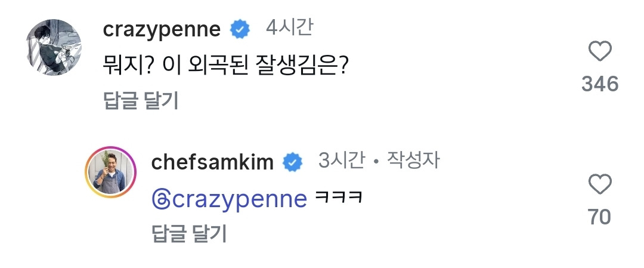The width and height of the screenshot is (644, 268).
Task: Click the comment text 뭐지? 이 외곡된 잘생김은?
Action: click(x=225, y=66)
